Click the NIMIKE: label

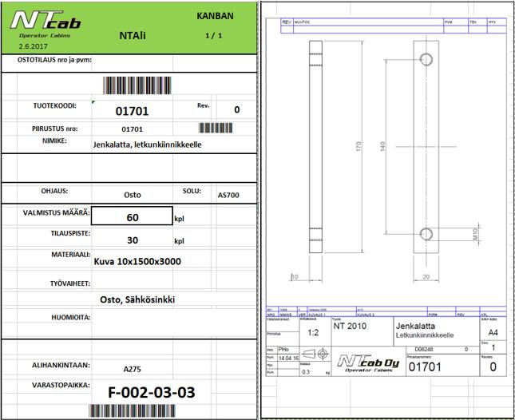point(54,141)
